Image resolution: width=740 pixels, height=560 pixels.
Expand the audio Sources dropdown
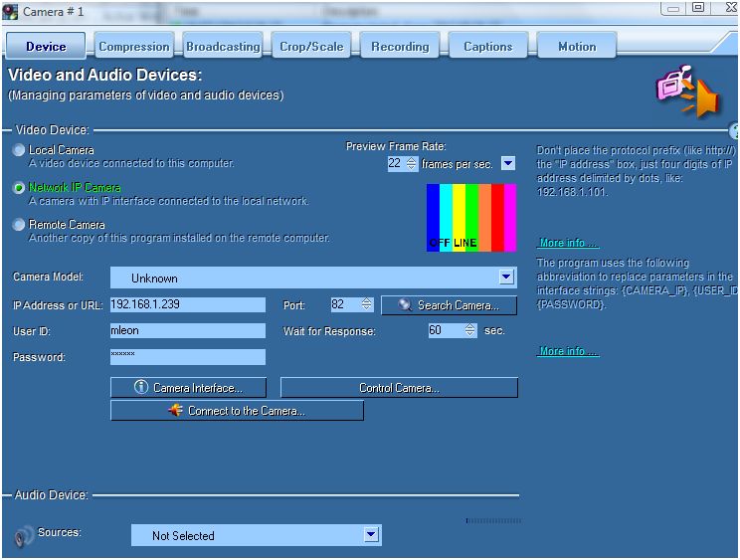click(371, 534)
